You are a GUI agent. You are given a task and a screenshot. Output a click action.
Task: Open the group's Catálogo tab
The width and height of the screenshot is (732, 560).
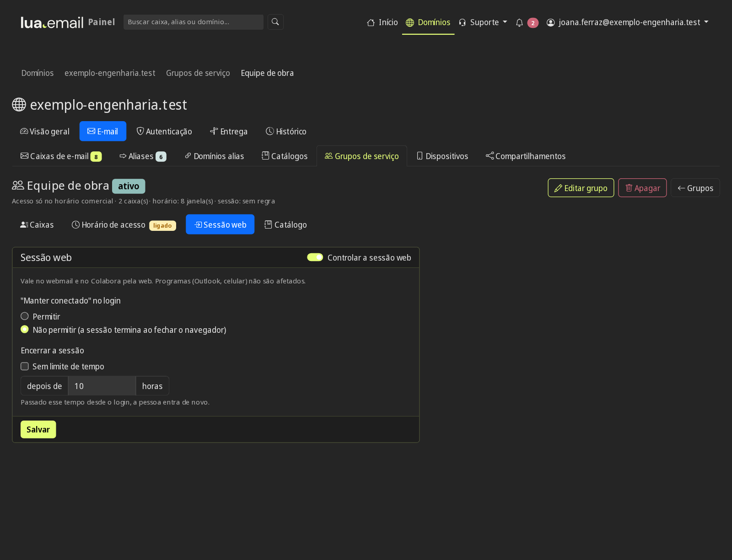point(285,225)
